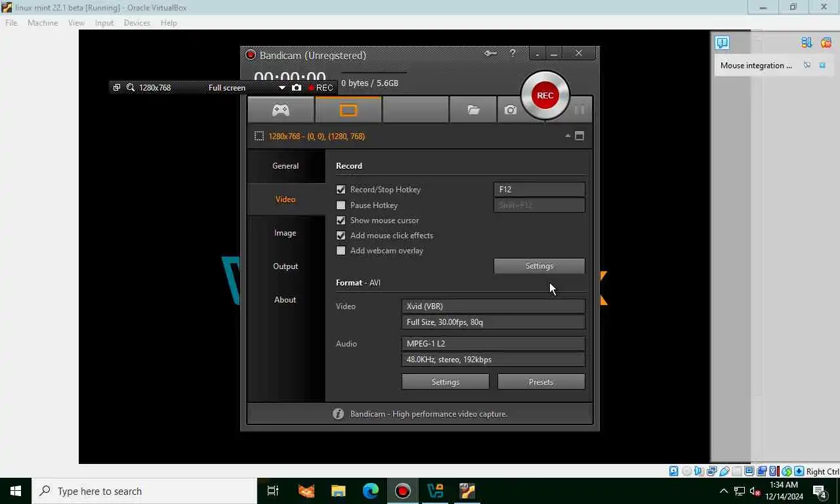
Task: Click the muted volume tray icon
Action: (x=755, y=491)
